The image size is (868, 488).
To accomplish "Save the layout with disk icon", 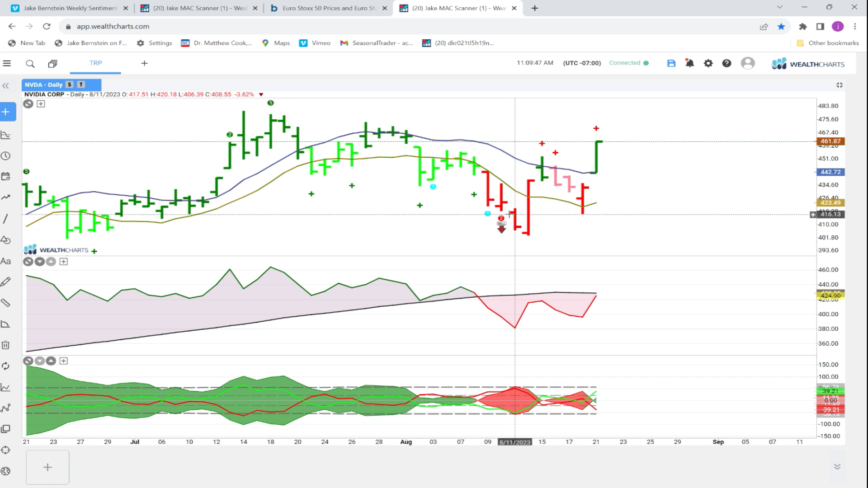I will [671, 64].
